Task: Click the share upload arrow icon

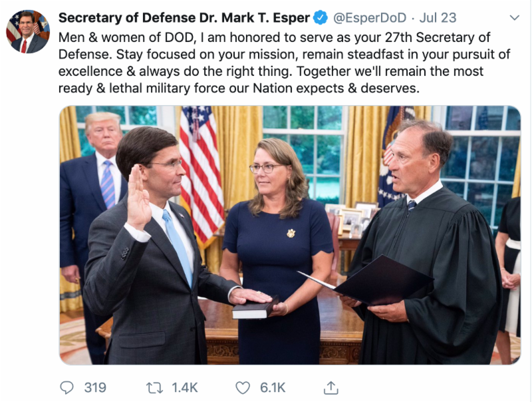Action: click(331, 387)
